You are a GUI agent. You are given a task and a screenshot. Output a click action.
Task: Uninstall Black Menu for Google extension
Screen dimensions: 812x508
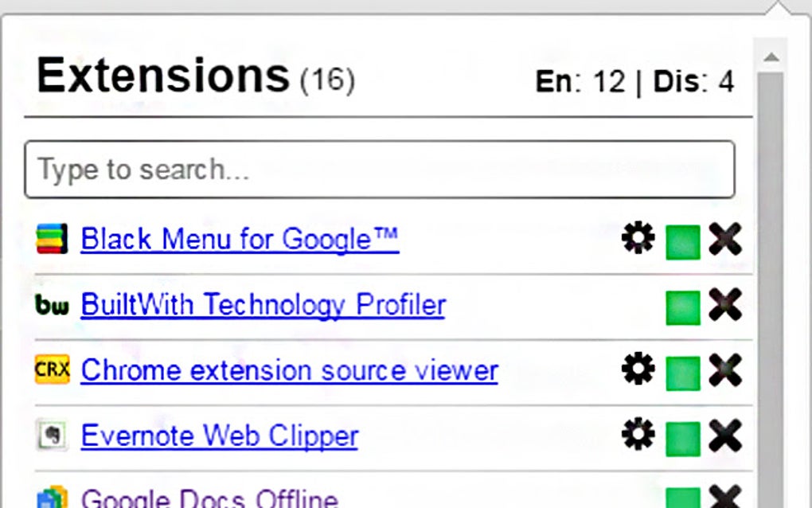724,239
